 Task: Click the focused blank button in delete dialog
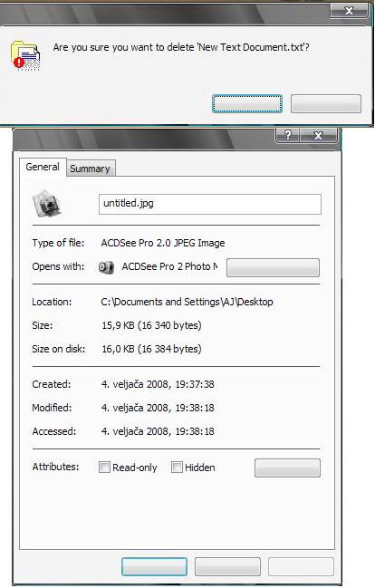point(247,104)
